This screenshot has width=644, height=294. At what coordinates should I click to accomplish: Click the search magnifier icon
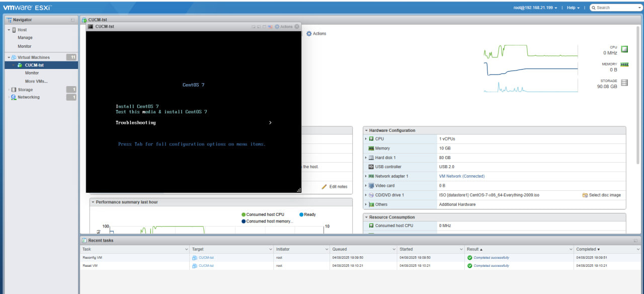click(x=594, y=8)
